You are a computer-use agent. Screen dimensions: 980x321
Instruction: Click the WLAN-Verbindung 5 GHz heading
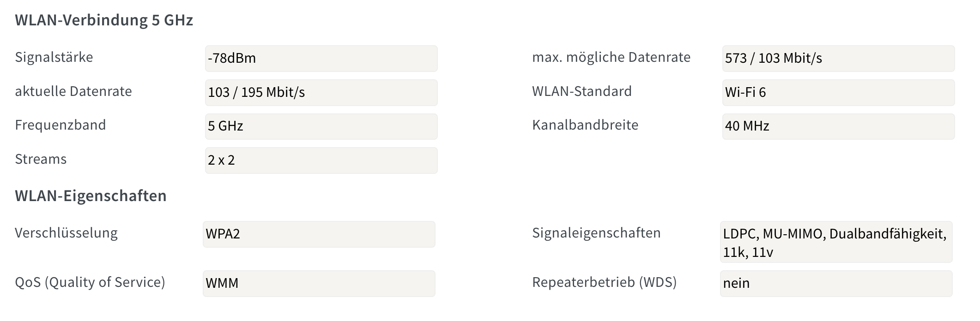pos(104,20)
